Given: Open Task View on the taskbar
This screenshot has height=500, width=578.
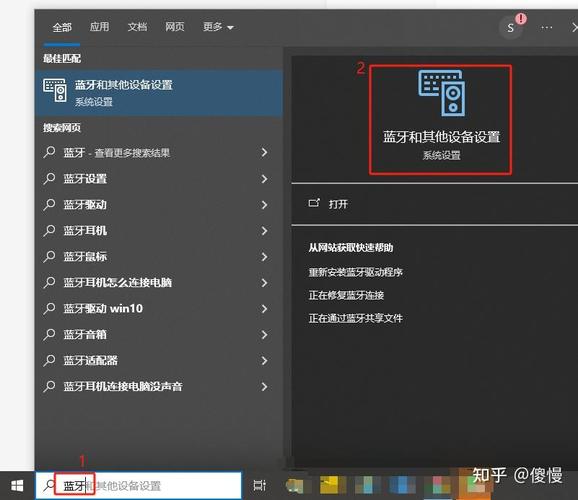Looking at the screenshot, I should (260, 485).
